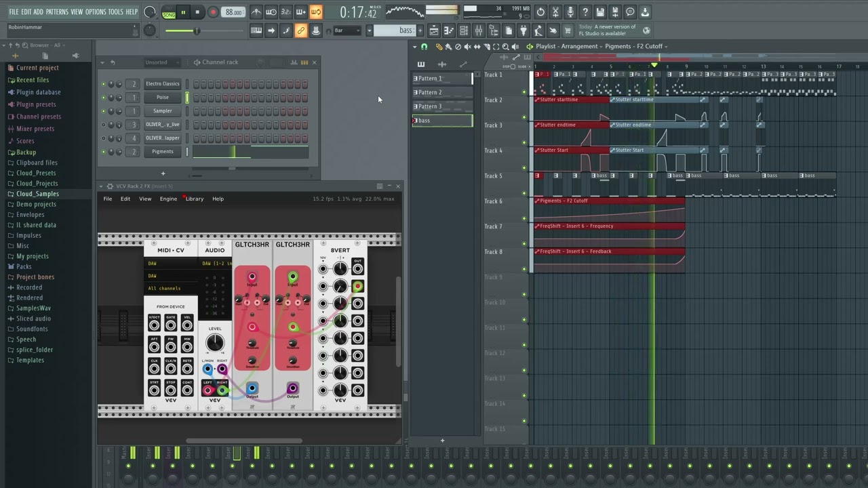The width and height of the screenshot is (868, 488).
Task: Click the main pitch knob below master volume
Action: click(150, 30)
